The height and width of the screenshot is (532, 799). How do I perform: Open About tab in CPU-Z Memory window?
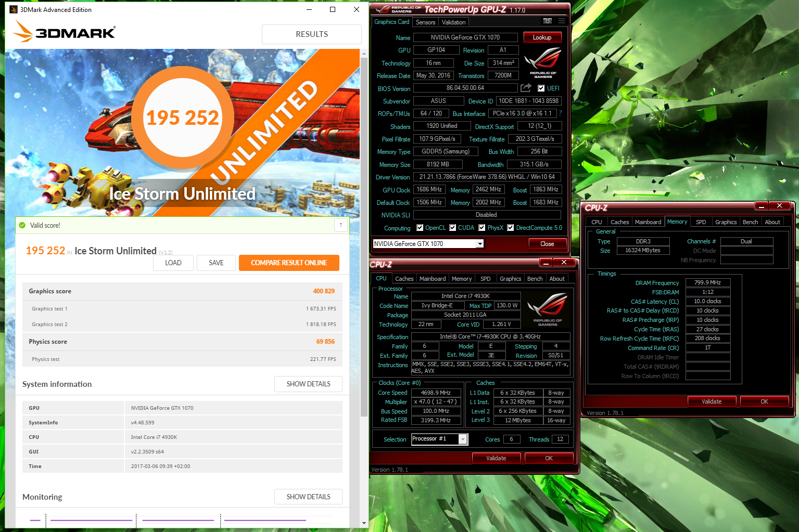pyautogui.click(x=772, y=222)
